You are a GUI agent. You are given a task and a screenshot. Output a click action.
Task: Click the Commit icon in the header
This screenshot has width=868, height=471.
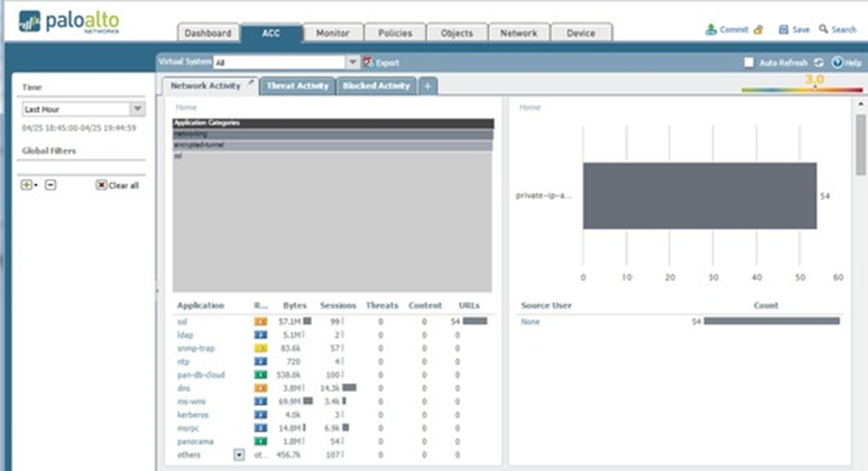point(711,30)
